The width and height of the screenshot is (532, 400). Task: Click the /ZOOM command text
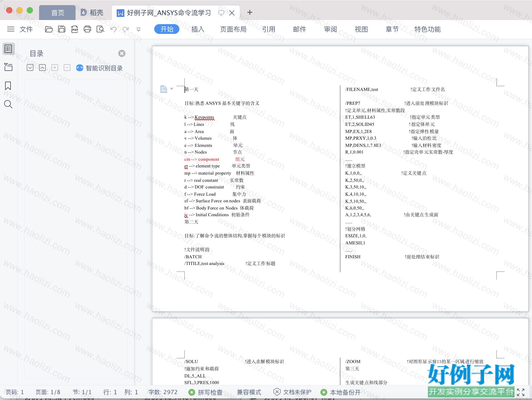(x=353, y=361)
